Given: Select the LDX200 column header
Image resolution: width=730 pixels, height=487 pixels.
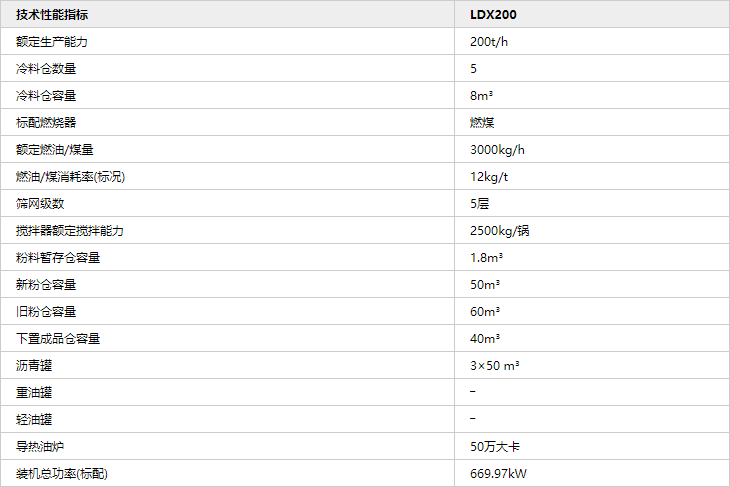Looking at the screenshot, I should 493,14.
